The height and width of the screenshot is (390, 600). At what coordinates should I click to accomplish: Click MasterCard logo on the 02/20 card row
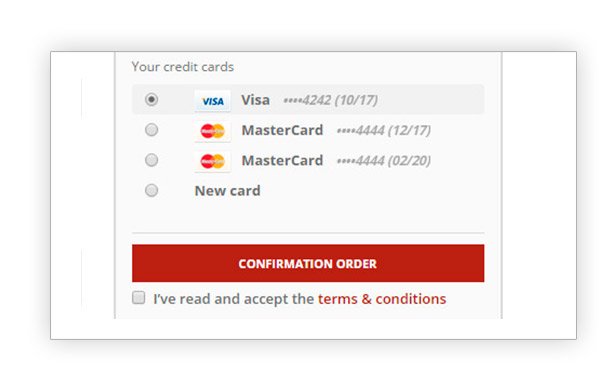click(x=212, y=161)
